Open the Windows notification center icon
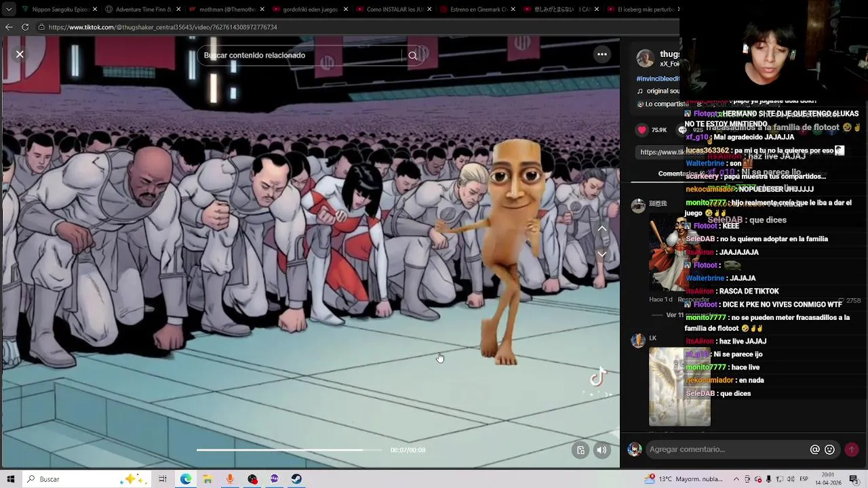The height and width of the screenshot is (488, 868). [x=855, y=479]
